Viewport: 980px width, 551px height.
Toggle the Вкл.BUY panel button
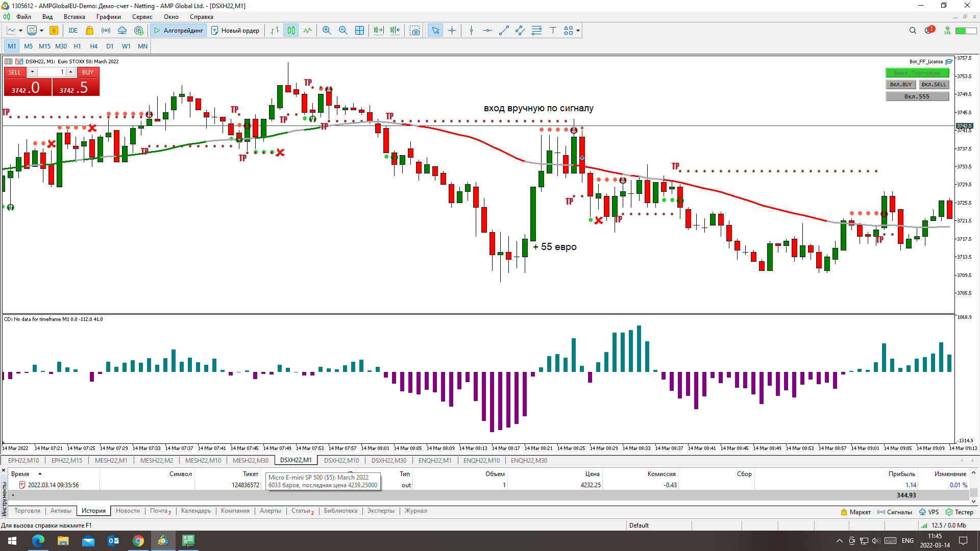pos(900,85)
